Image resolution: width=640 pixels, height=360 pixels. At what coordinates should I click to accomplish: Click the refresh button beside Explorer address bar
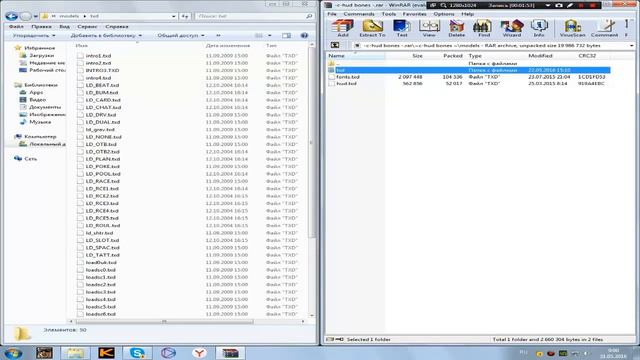(x=185, y=16)
